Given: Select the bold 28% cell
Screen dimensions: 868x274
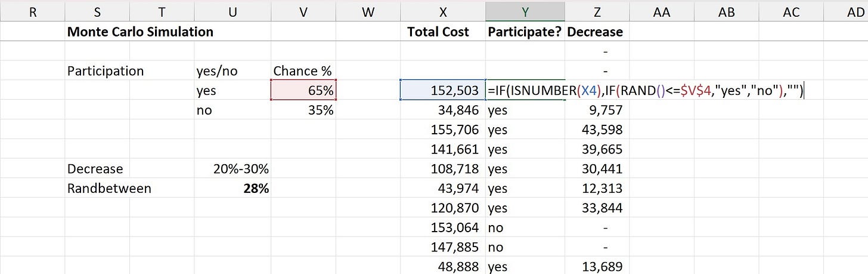Looking at the screenshot, I should tap(232, 189).
